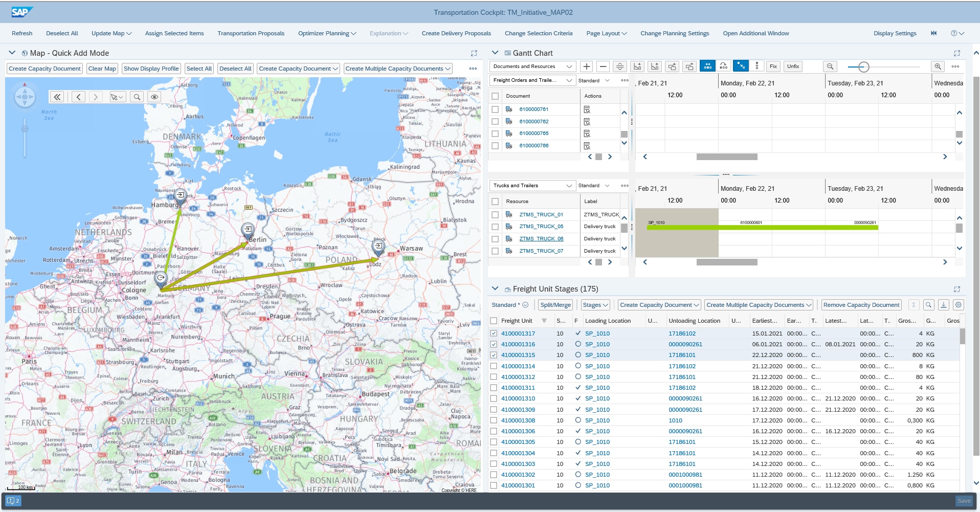Open freight unit link 4100001316
This screenshot has width=980, height=512.
tap(518, 344)
